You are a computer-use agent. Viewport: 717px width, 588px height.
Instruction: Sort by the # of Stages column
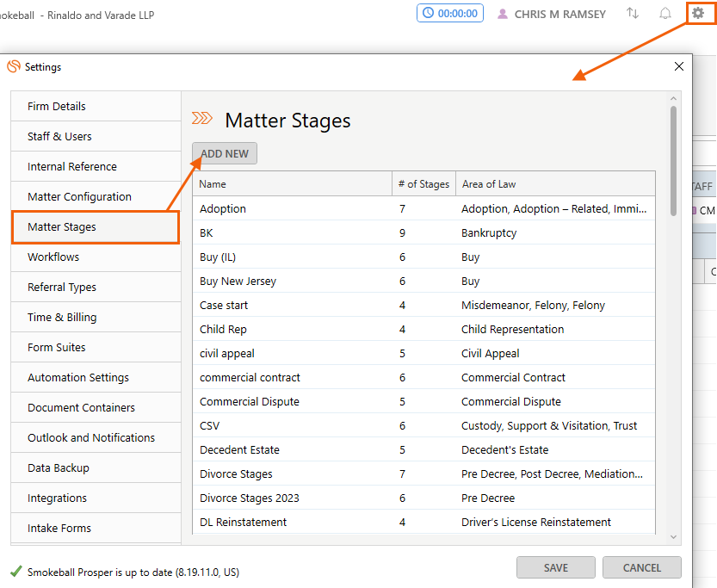tap(423, 184)
